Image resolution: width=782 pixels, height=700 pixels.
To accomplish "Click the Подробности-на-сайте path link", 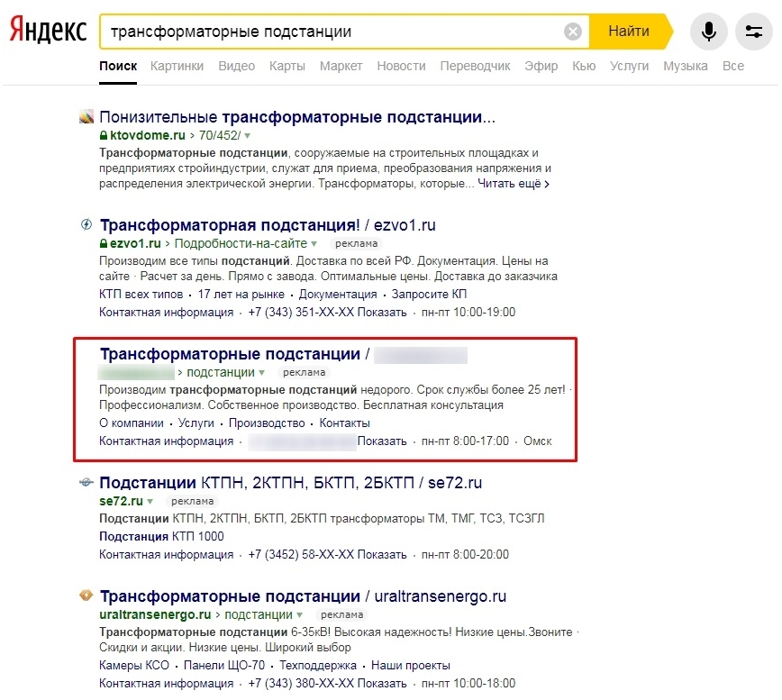I will pyautogui.click(x=241, y=243).
